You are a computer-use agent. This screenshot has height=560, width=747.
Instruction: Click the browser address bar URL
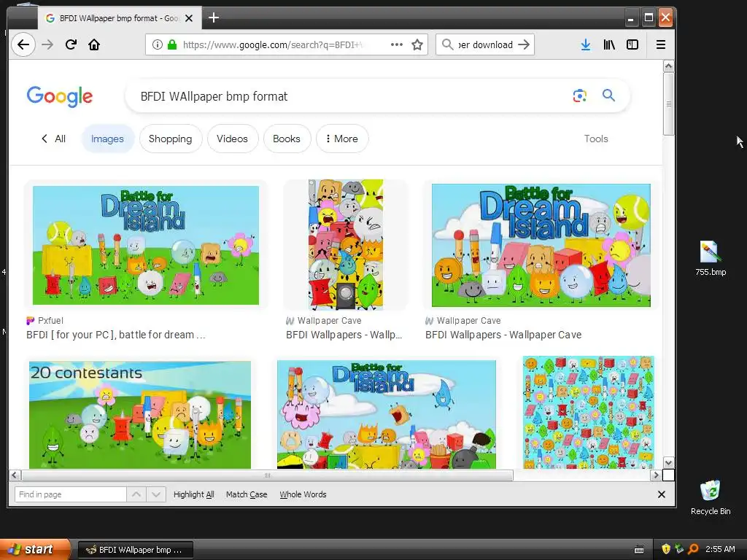(274, 44)
